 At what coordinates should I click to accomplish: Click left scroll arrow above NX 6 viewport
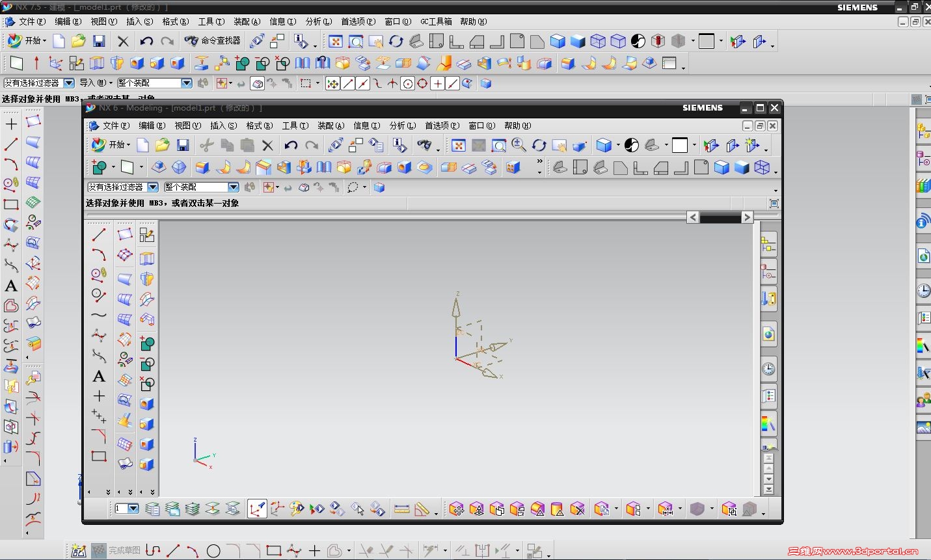(x=693, y=217)
